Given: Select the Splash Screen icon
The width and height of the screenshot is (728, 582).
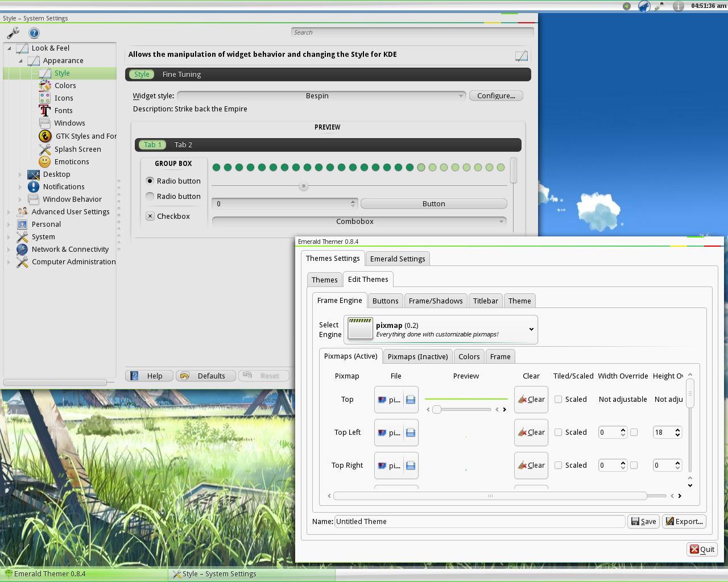Looking at the screenshot, I should pyautogui.click(x=45, y=149).
